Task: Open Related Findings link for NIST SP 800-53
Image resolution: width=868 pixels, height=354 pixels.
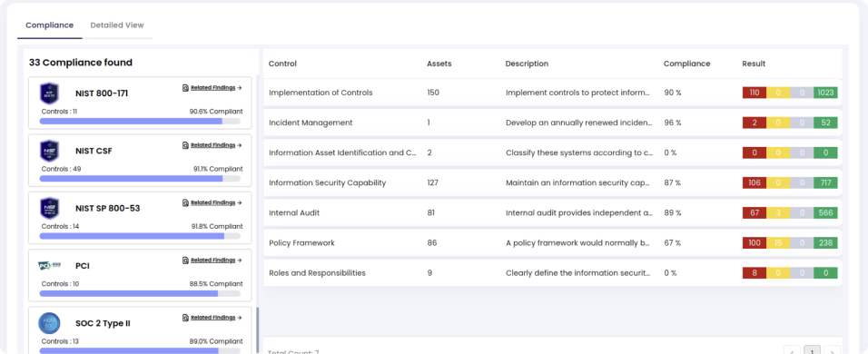Action: [216, 203]
